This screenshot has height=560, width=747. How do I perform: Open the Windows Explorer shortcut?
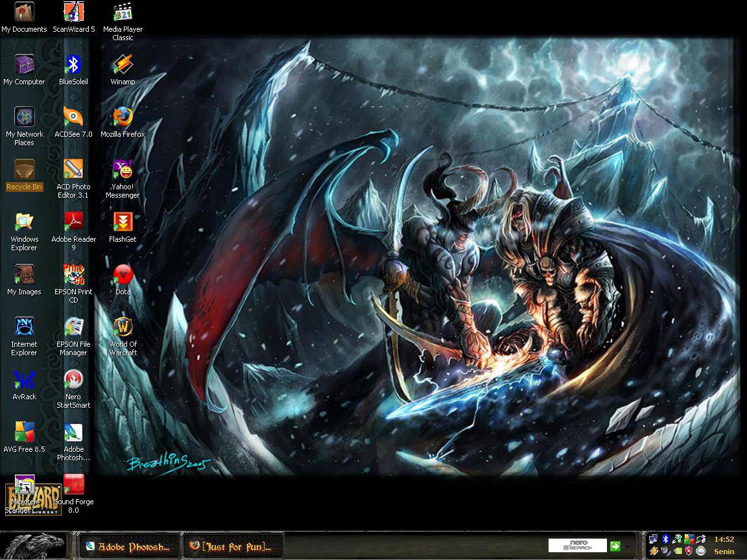click(x=24, y=231)
